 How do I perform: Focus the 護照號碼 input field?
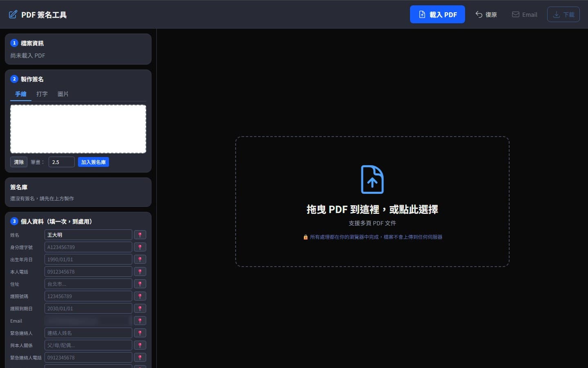(x=88, y=296)
